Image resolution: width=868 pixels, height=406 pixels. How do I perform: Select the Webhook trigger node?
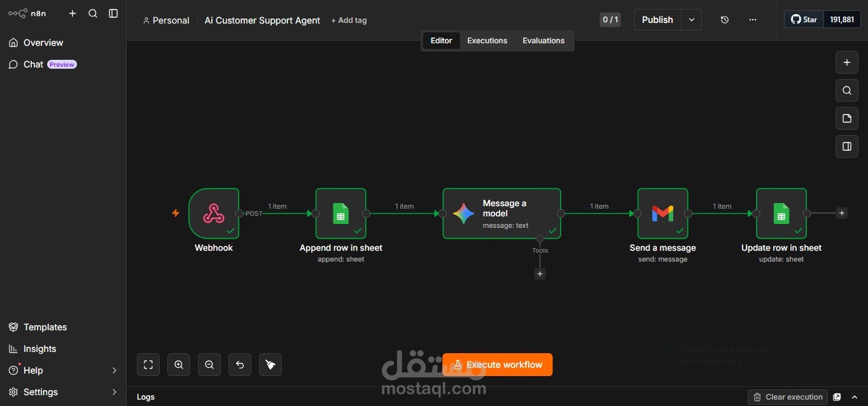214,213
